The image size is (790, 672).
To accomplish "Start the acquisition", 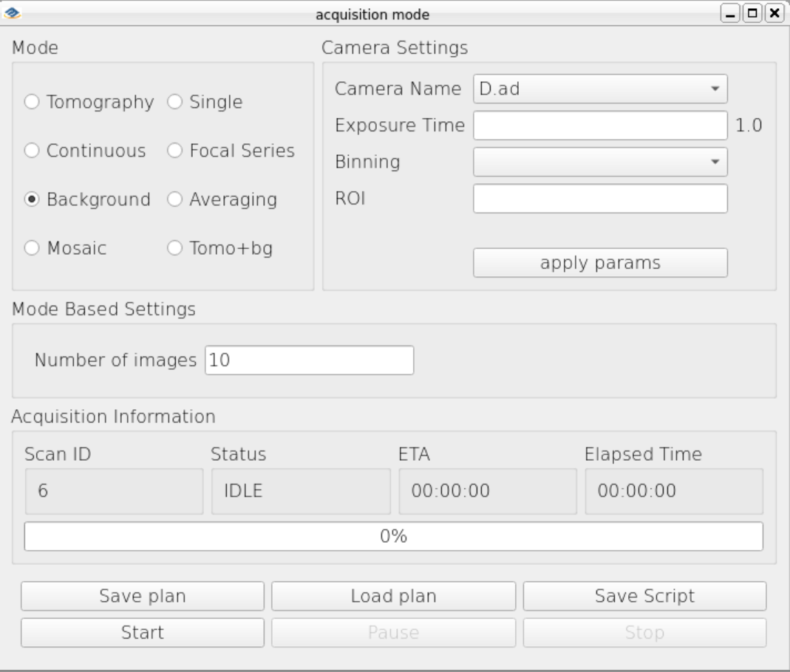I will tap(143, 633).
